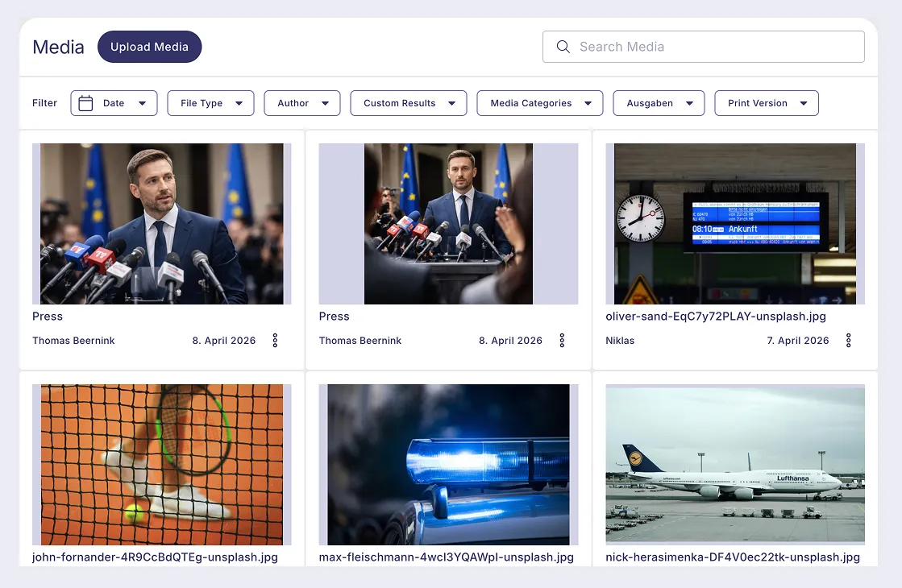
Task: Open the Lufthansa airplane thumbnail
Action: [735, 465]
